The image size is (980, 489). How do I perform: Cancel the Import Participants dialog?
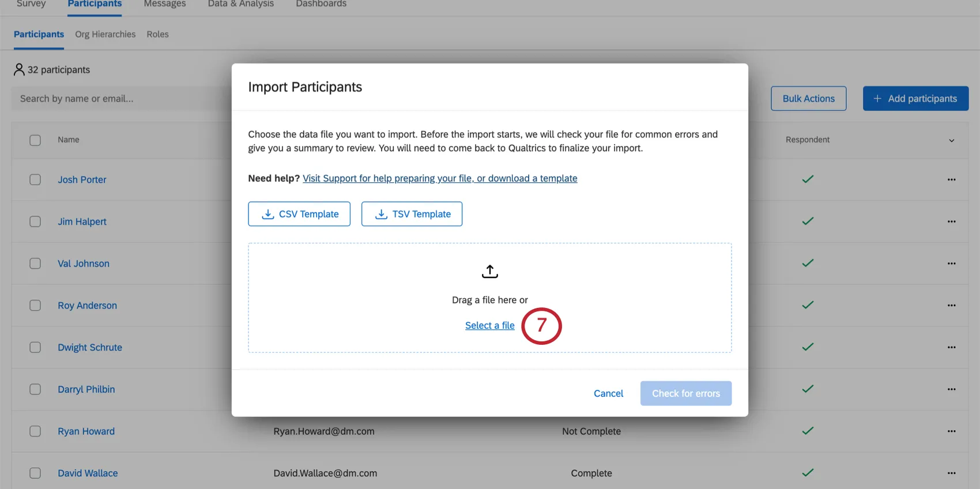tap(608, 393)
